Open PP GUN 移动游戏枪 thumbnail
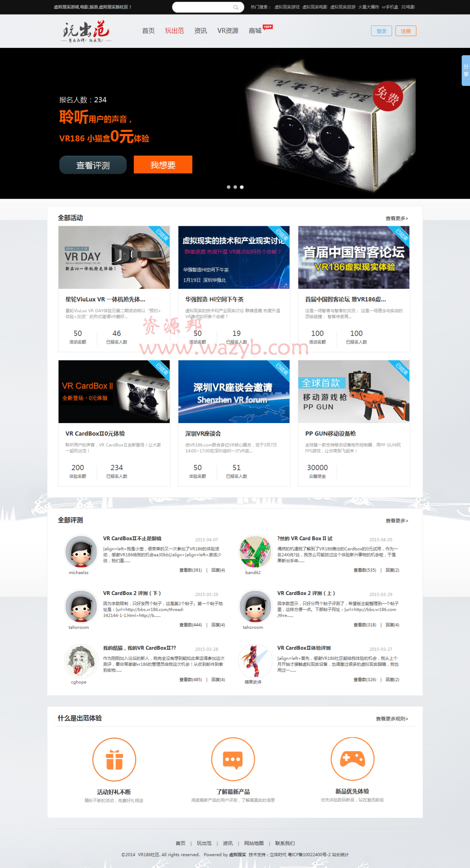The width and height of the screenshot is (470, 868). [354, 392]
